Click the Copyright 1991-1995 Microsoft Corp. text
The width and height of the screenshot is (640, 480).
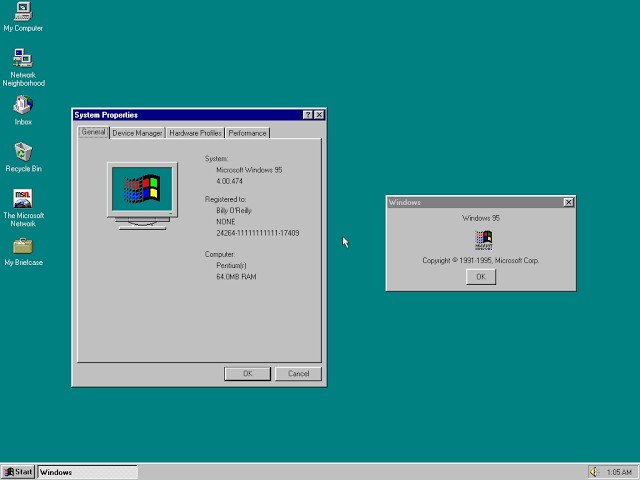coord(481,260)
